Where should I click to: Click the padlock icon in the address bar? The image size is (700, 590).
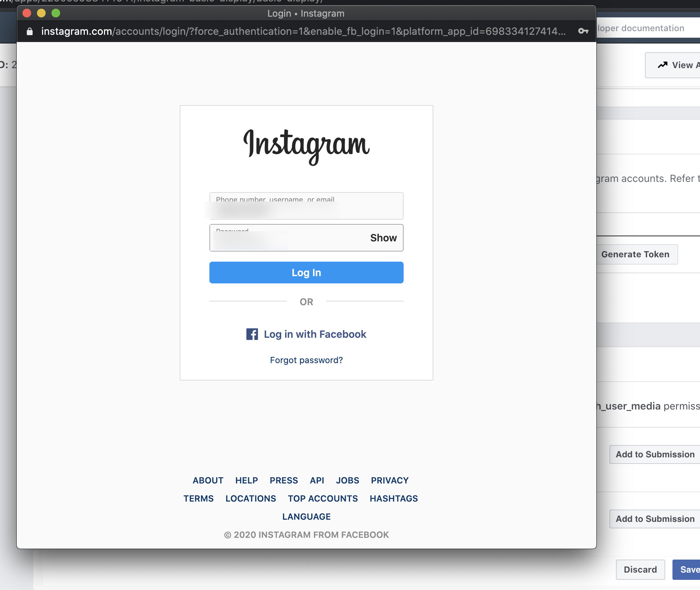tap(29, 31)
